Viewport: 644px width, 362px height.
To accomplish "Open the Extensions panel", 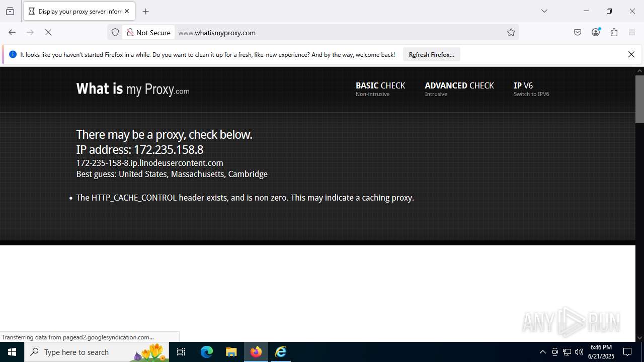I will 614,32.
